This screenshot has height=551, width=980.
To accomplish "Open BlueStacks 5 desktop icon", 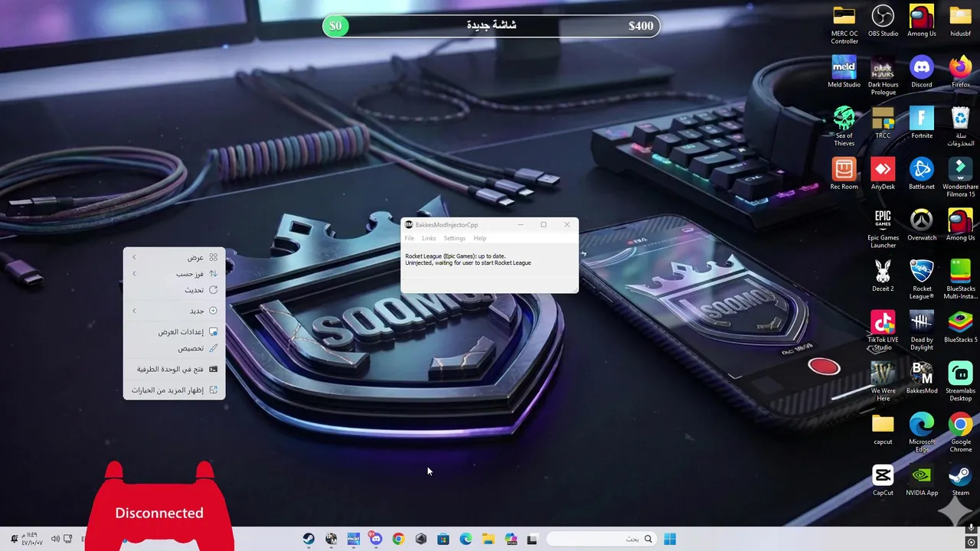I will [960, 327].
